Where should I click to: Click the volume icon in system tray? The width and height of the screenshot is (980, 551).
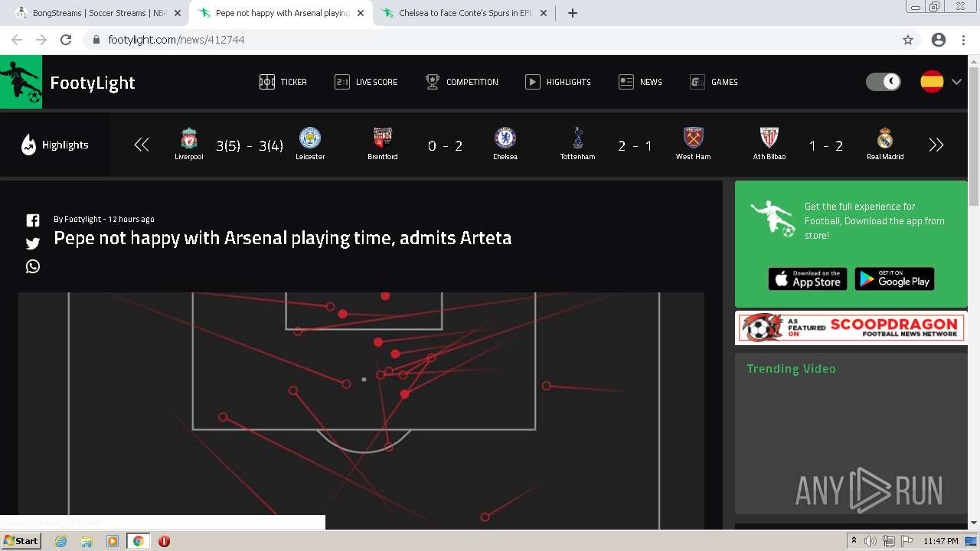pyautogui.click(x=871, y=541)
